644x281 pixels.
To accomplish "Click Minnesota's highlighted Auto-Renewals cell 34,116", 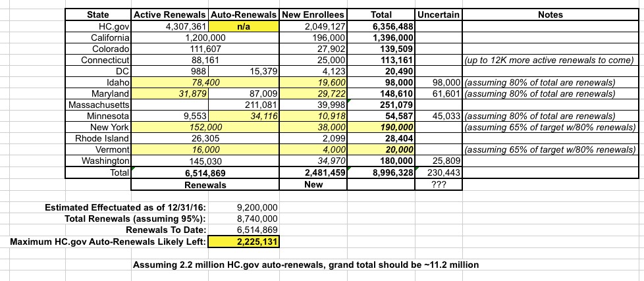I will pyautogui.click(x=244, y=117).
